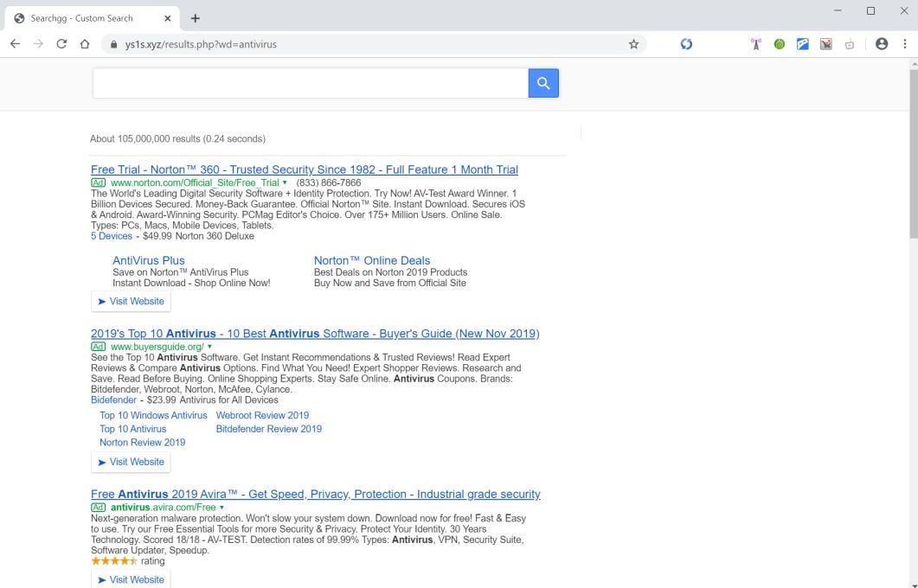Expand the arrow beside antivirus.avira.com URL
Image resolution: width=918 pixels, height=588 pixels.
tap(221, 508)
